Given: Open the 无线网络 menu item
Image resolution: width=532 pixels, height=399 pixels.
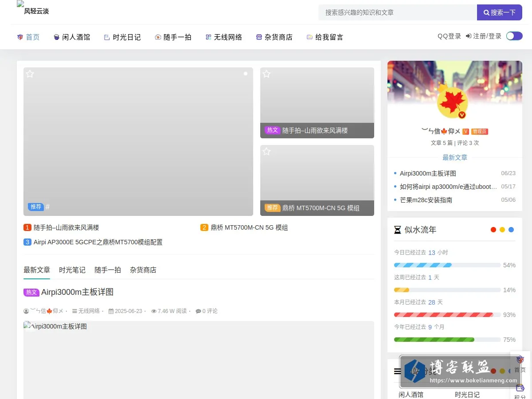Looking at the screenshot, I should tap(224, 37).
